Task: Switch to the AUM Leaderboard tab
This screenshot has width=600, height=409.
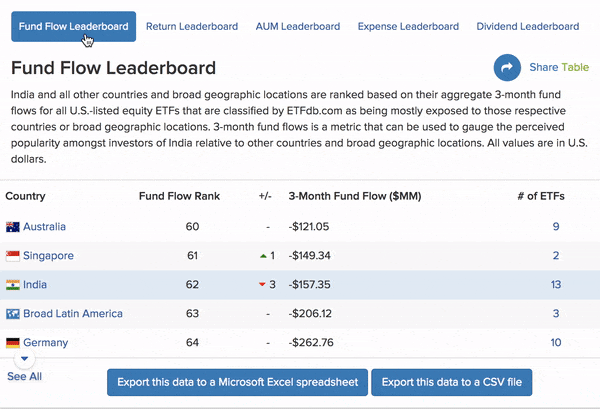Action: tap(298, 27)
